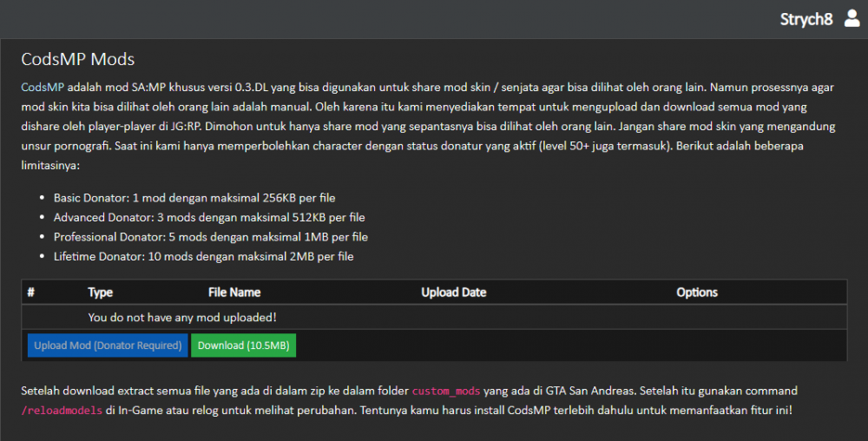Click the Basic Donator list item

pos(194,198)
